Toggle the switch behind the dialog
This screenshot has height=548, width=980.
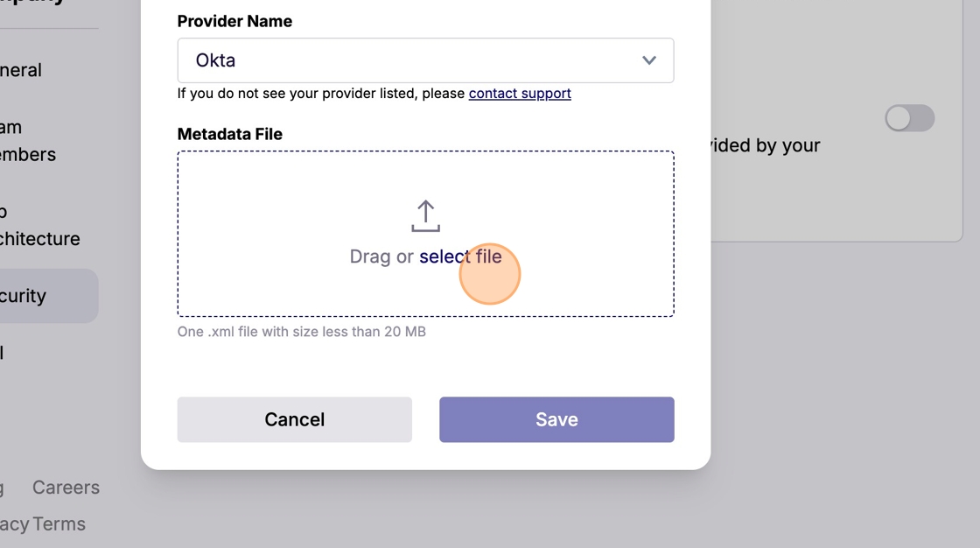click(909, 118)
